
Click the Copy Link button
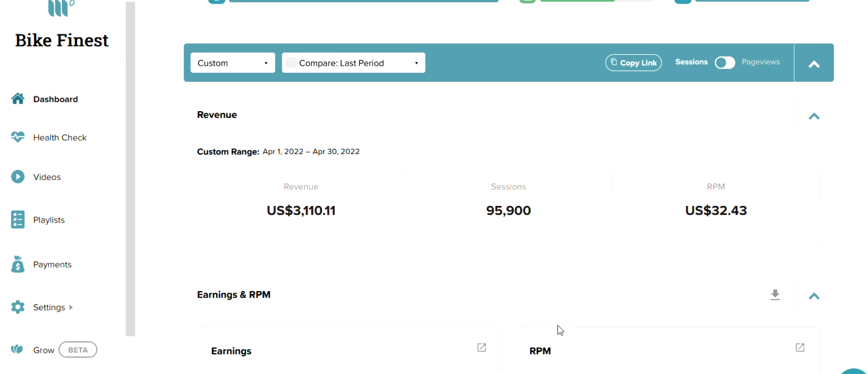click(x=633, y=62)
